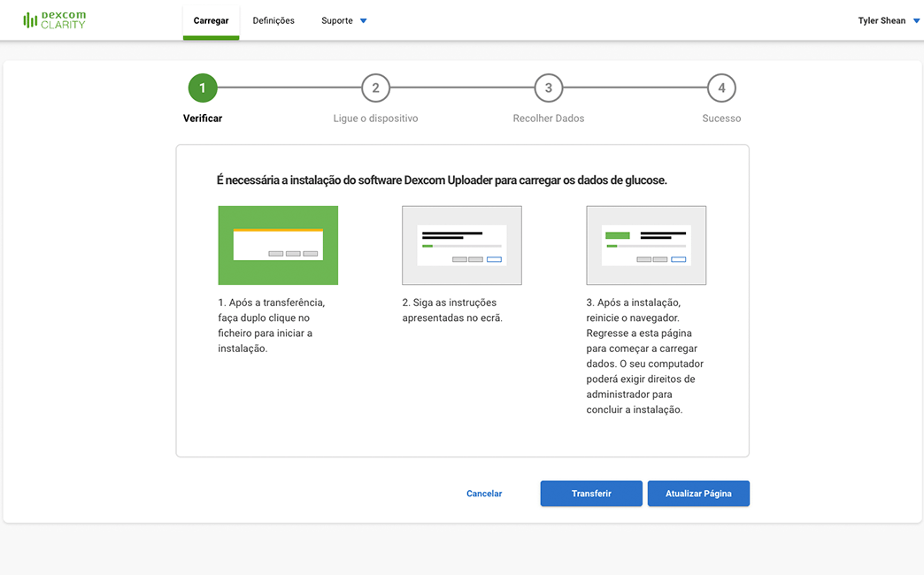Click the Sucesso step label

721,119
